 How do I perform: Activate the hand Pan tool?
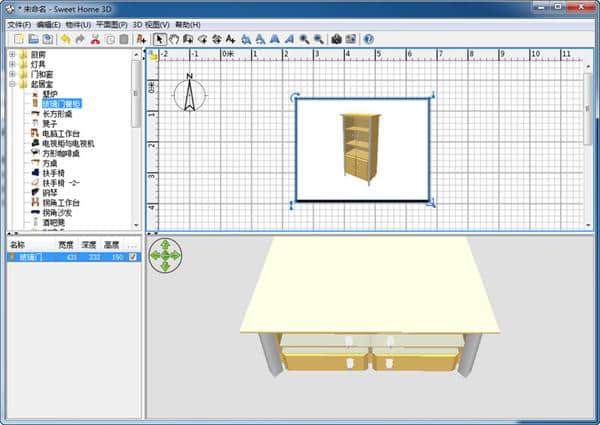pyautogui.click(x=173, y=38)
